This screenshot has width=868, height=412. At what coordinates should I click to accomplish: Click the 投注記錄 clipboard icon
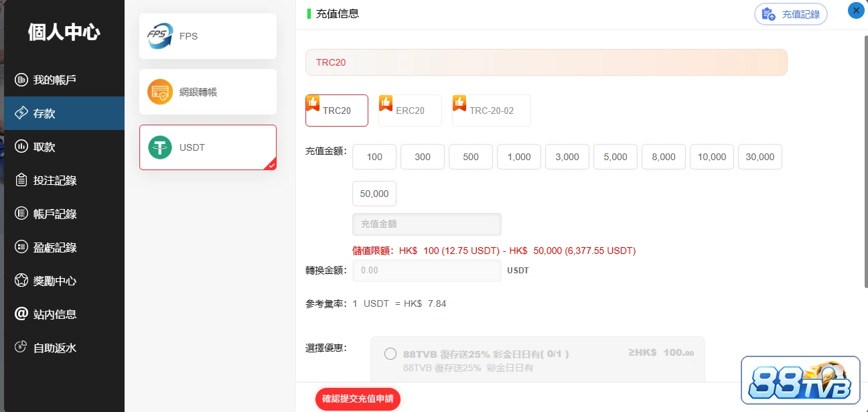[x=21, y=180]
